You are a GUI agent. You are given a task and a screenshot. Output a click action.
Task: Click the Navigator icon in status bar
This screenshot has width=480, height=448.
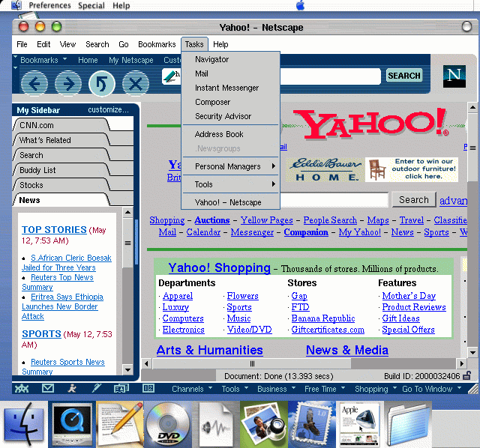point(22,388)
